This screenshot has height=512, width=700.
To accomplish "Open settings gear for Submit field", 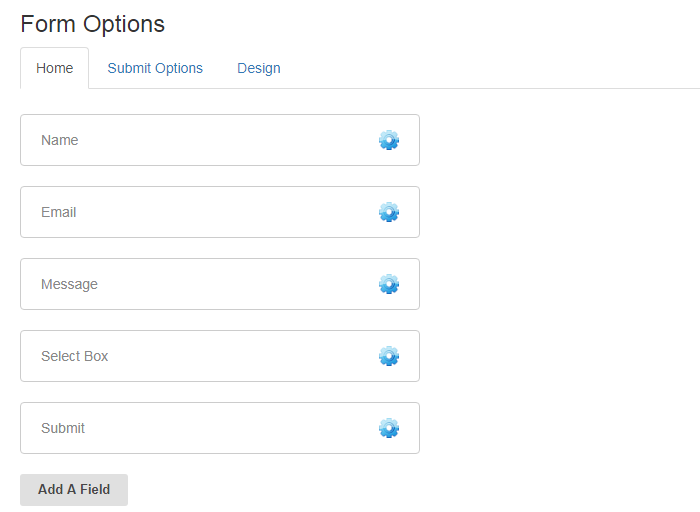I will point(389,428).
